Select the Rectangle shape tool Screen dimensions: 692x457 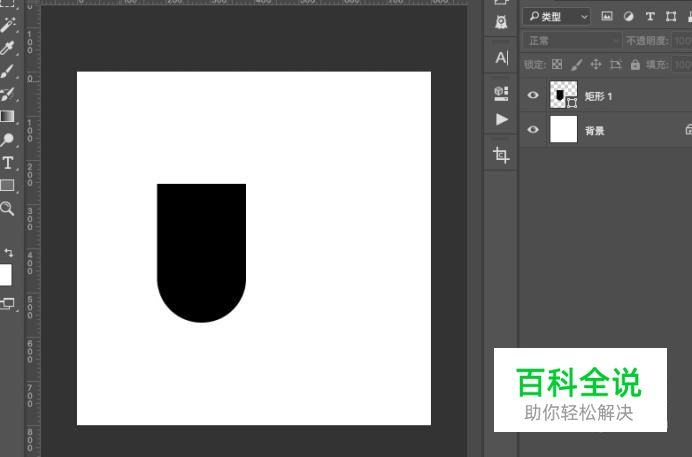tap(8, 185)
